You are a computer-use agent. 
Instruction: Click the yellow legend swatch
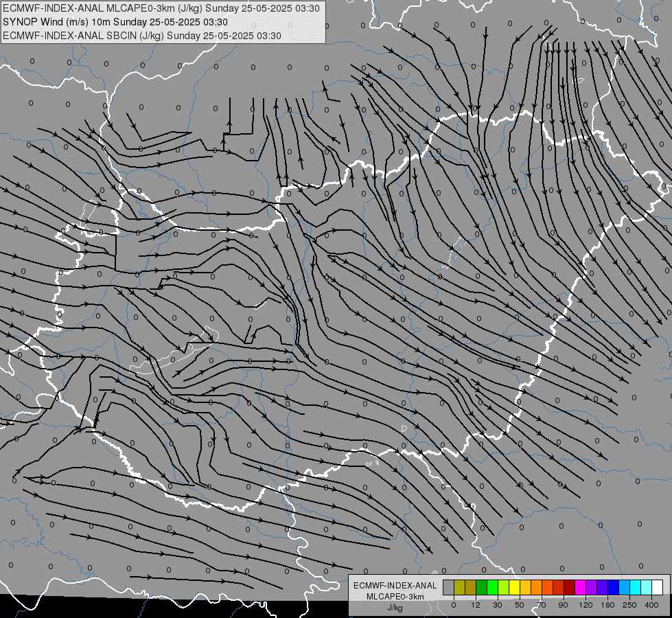click(x=515, y=587)
